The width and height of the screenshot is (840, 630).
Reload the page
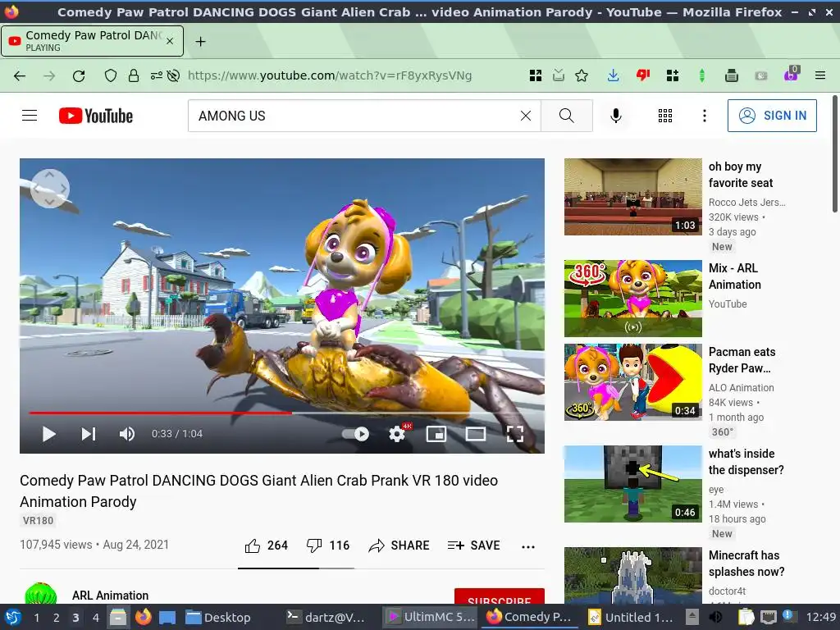[x=79, y=75]
